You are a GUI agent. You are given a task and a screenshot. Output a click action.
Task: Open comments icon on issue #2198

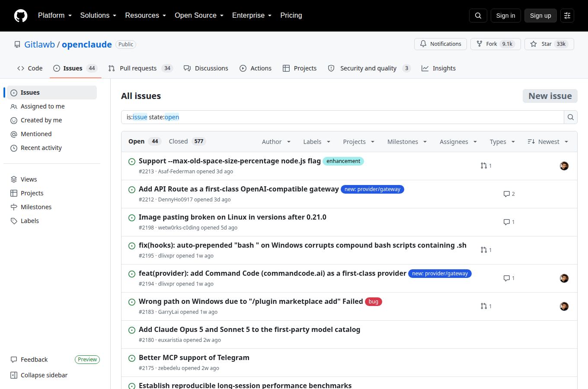coord(507,222)
